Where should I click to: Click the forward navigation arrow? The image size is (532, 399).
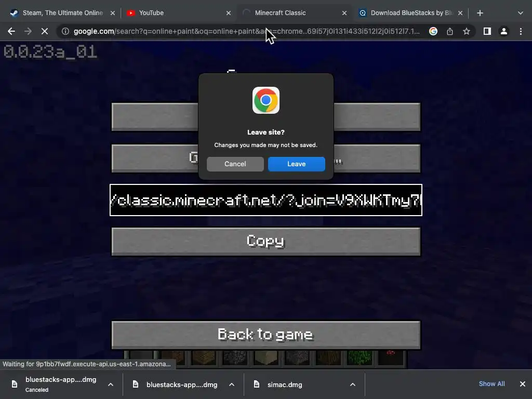tap(28, 31)
